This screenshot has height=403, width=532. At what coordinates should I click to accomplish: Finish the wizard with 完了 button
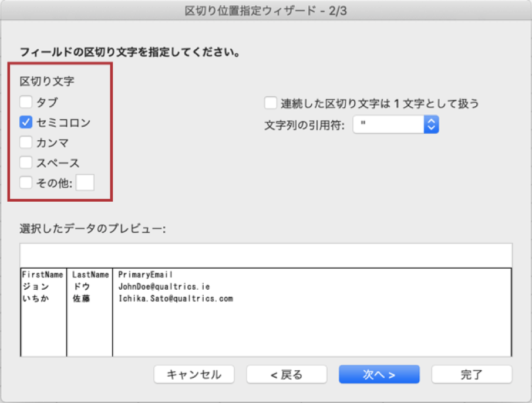pos(472,374)
